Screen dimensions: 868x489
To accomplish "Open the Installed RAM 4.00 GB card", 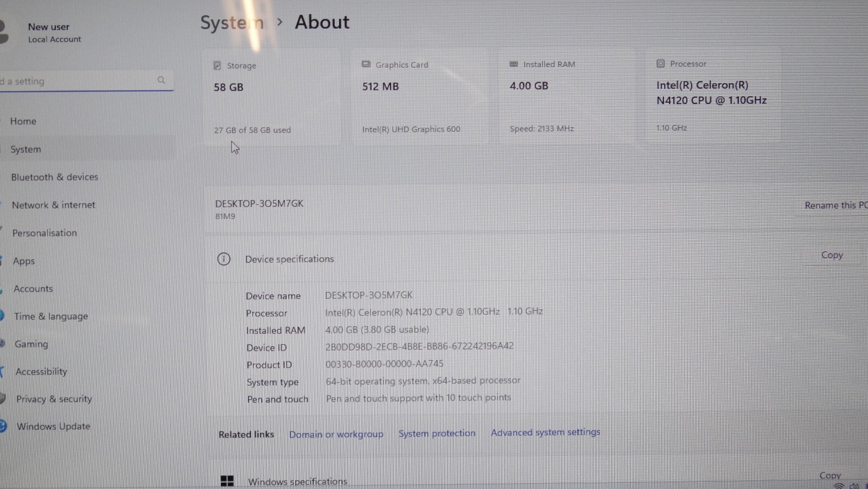I will click(x=566, y=96).
